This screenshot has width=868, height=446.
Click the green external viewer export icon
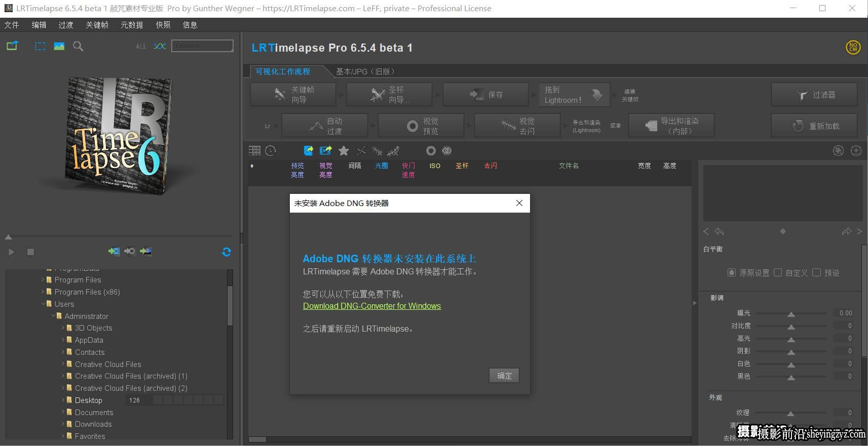(x=12, y=46)
